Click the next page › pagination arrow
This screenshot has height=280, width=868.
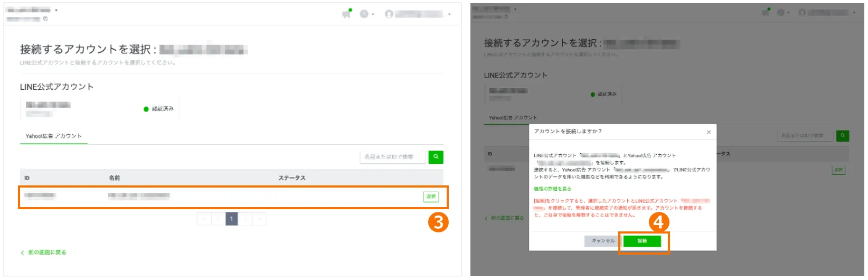246,219
